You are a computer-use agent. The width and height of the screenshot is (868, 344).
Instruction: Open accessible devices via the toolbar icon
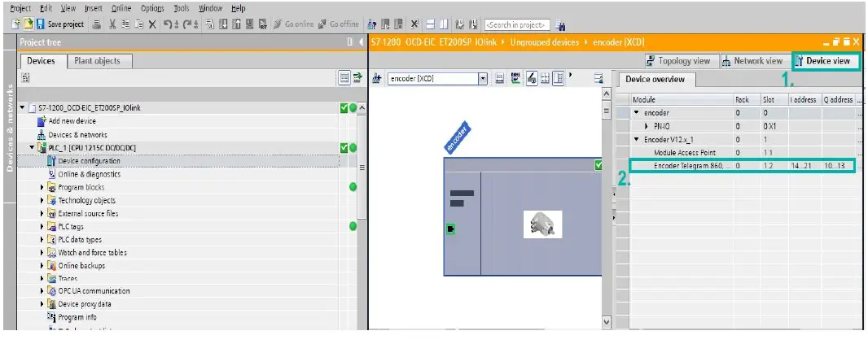[372, 24]
